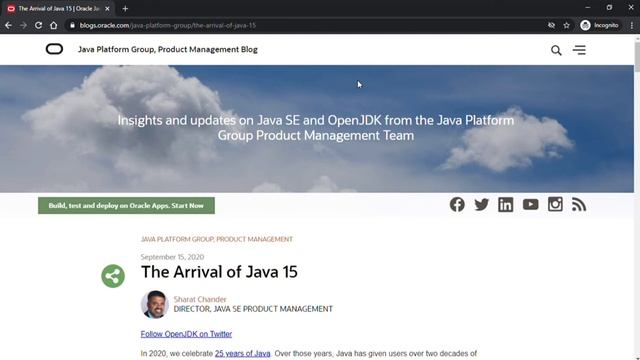The image size is (640, 360).
Task: Click the vertical page scrollbar thumb
Action: pyautogui.click(x=637, y=56)
